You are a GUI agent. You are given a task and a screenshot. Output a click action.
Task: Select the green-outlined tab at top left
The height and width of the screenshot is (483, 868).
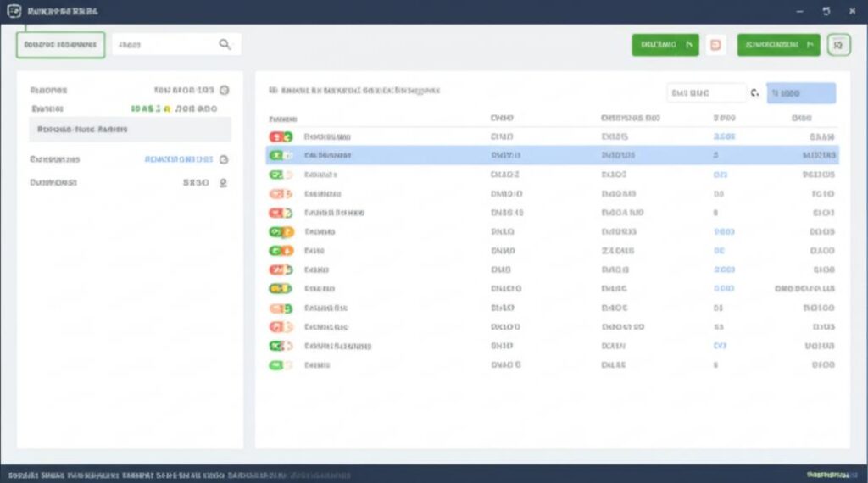point(60,45)
